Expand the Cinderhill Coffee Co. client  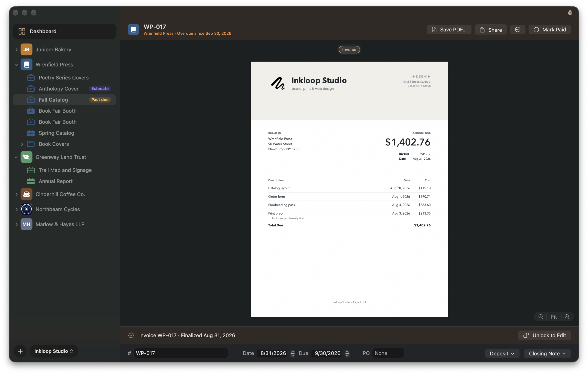click(x=16, y=194)
